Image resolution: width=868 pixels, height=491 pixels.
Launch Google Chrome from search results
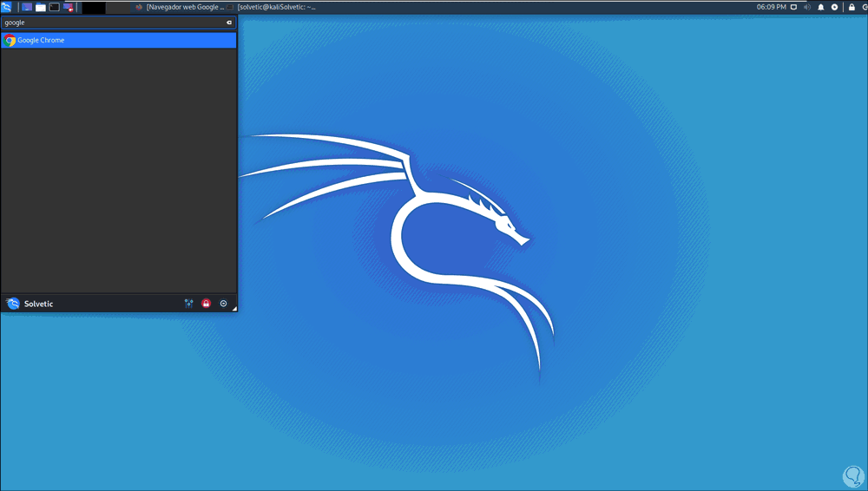[118, 40]
